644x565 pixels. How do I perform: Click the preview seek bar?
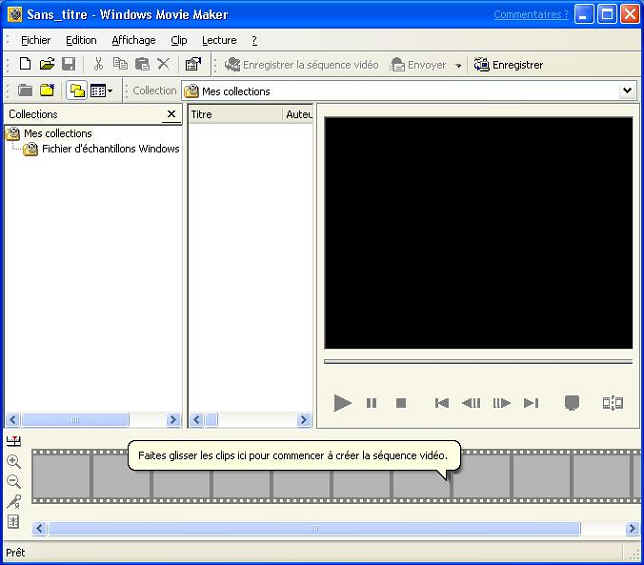(478, 362)
